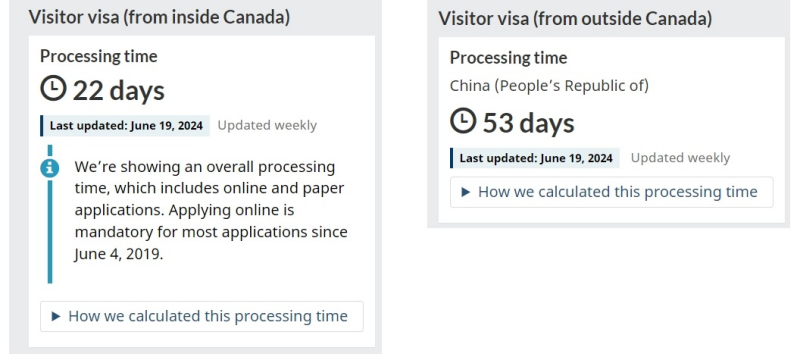Click the 'China (People's Republic of)' country label

pos(549,86)
